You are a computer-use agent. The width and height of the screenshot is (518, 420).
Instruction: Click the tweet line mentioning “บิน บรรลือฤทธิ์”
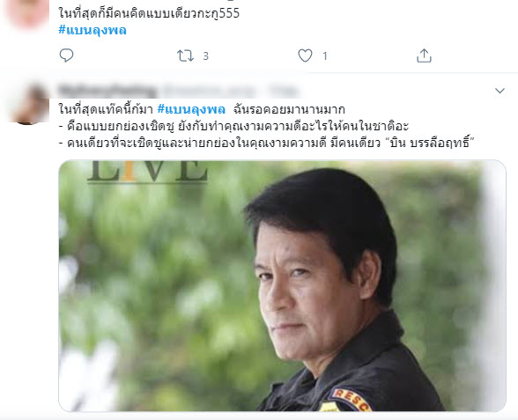(x=267, y=143)
